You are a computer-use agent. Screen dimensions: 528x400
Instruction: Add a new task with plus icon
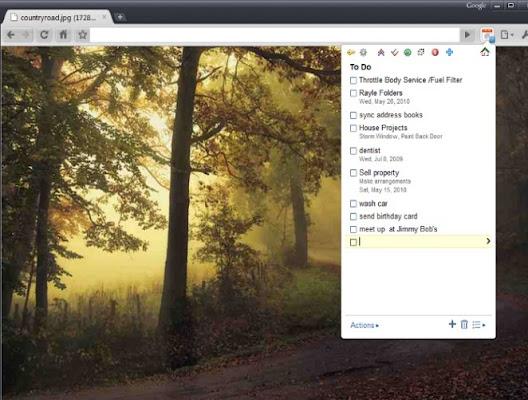pyautogui.click(x=452, y=324)
